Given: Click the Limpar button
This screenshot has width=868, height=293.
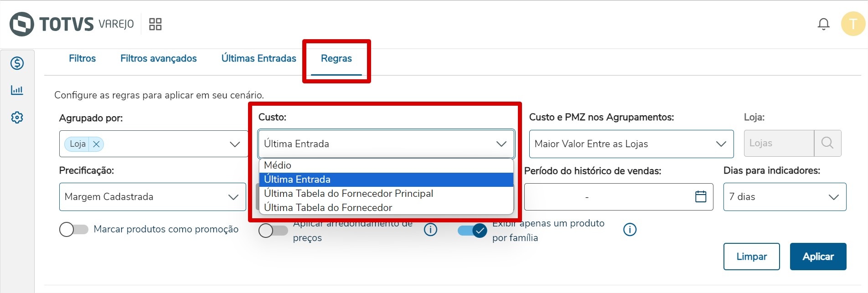Looking at the screenshot, I should pos(751,257).
